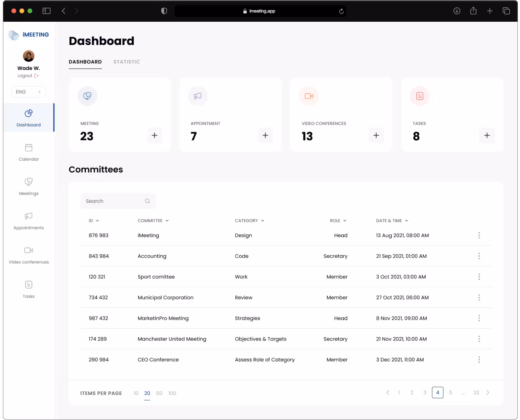Open options menu for Accounting row
The height and width of the screenshot is (420, 520).
coord(479,256)
